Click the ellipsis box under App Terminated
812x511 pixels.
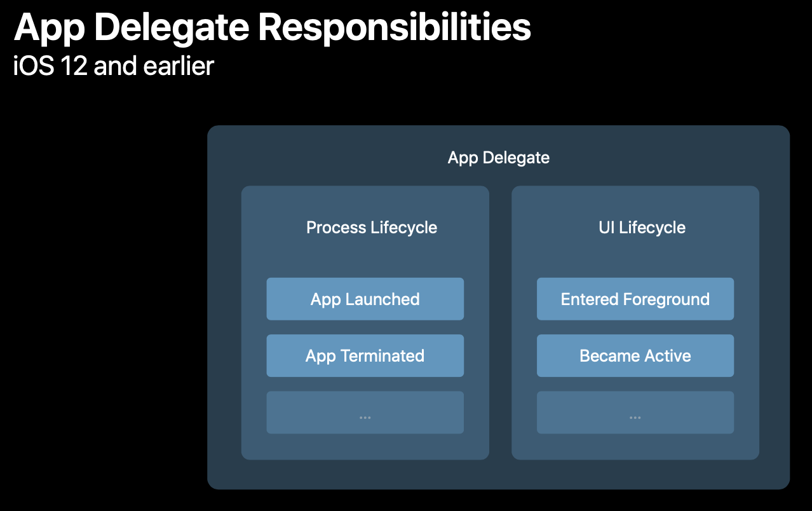click(365, 412)
